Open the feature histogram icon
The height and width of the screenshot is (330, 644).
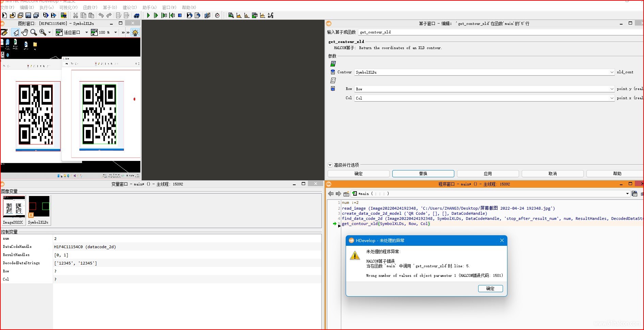(x=247, y=15)
